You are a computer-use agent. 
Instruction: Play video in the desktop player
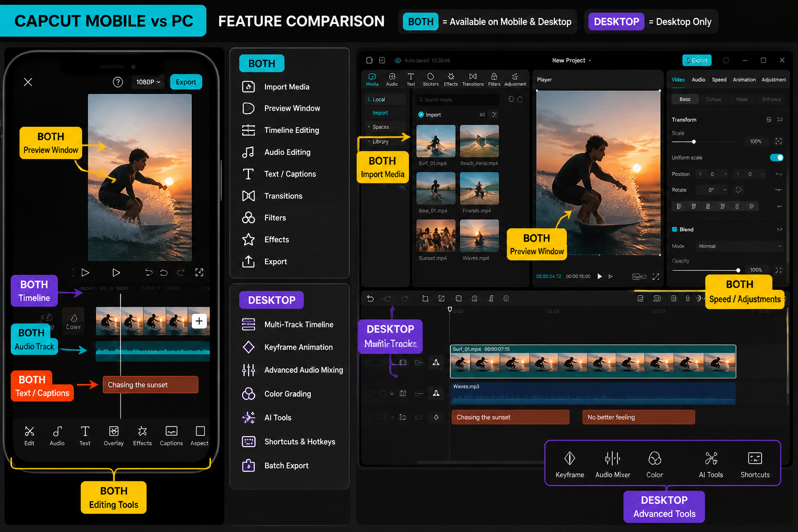tap(600, 276)
